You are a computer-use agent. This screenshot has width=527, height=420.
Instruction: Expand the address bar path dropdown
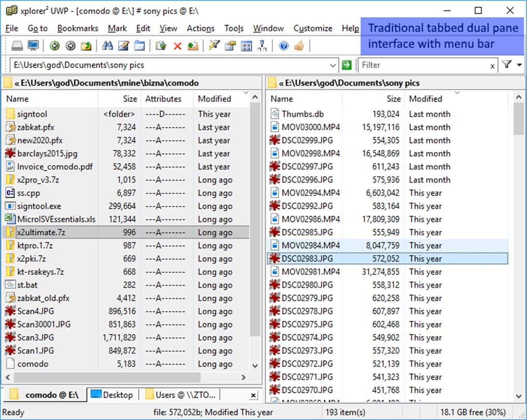(x=332, y=65)
